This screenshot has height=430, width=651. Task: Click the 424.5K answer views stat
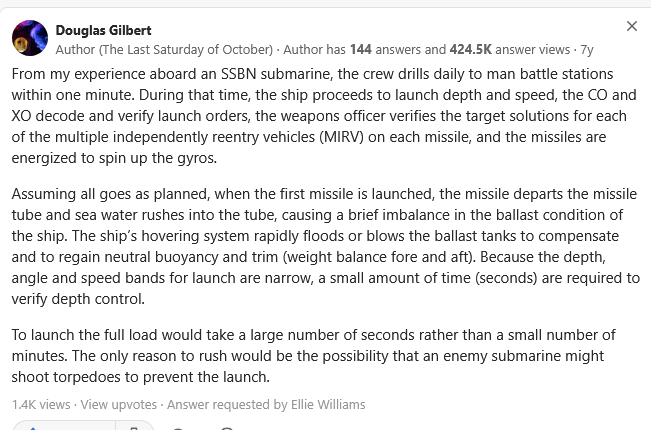click(470, 49)
